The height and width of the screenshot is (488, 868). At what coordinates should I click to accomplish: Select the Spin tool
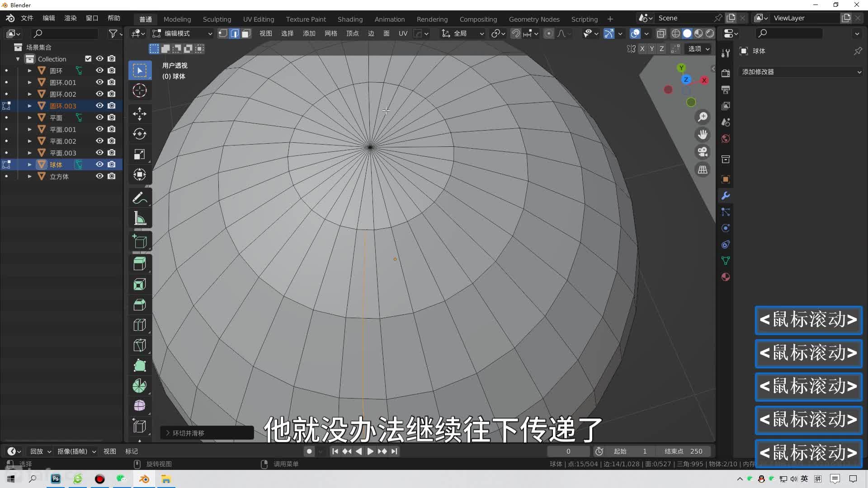[x=140, y=386]
